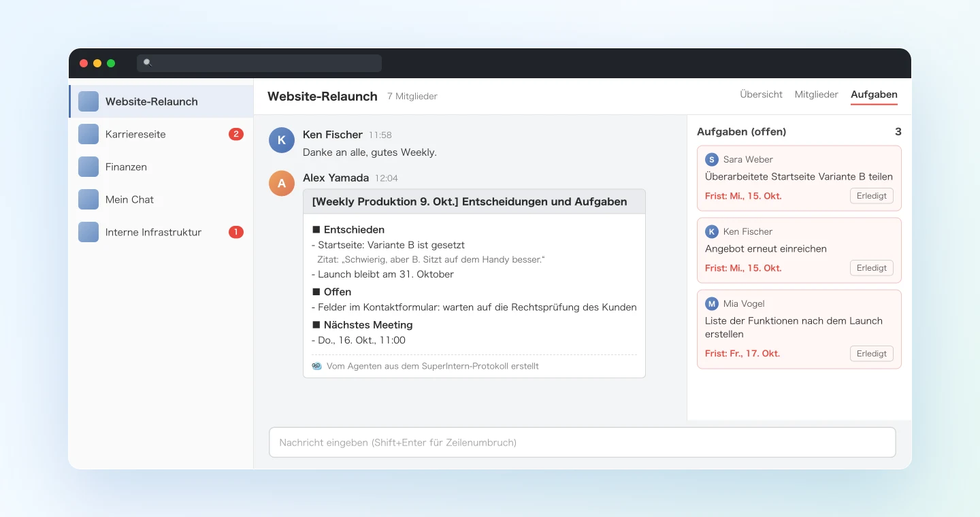The image size is (980, 517).
Task: Open Mein Chat in the sidebar
Action: (161, 199)
